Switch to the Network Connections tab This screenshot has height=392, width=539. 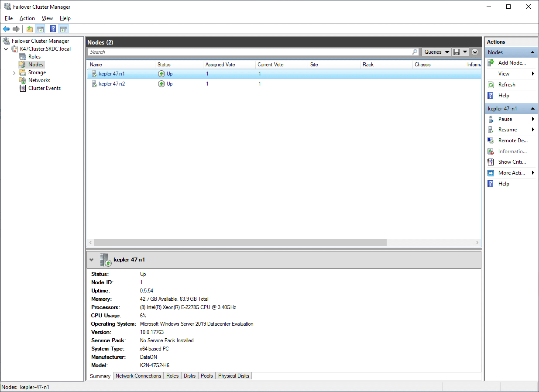(138, 376)
